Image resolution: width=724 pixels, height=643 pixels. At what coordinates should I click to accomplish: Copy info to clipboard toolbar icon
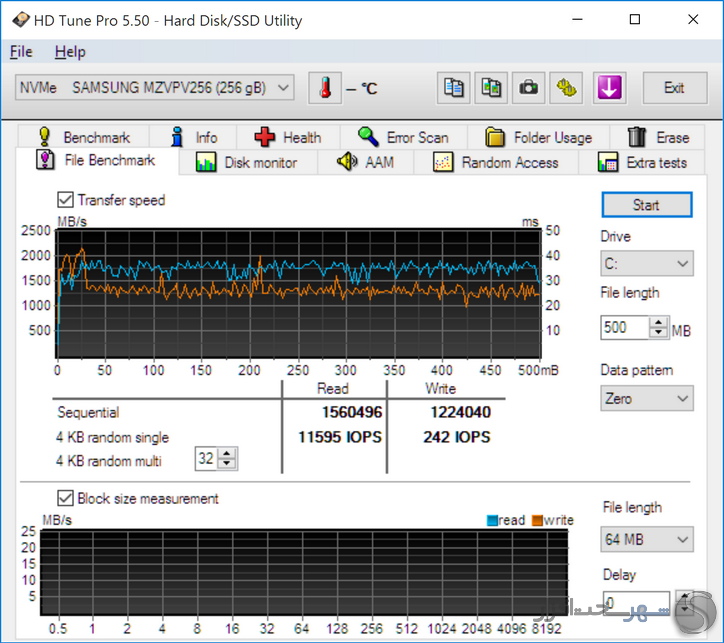(453, 88)
